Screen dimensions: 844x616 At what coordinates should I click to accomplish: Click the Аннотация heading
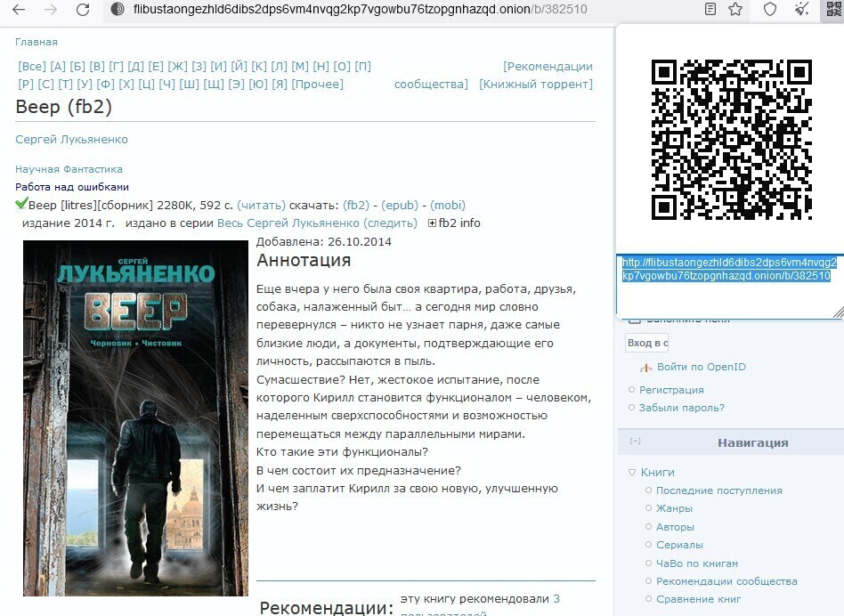pyautogui.click(x=304, y=261)
